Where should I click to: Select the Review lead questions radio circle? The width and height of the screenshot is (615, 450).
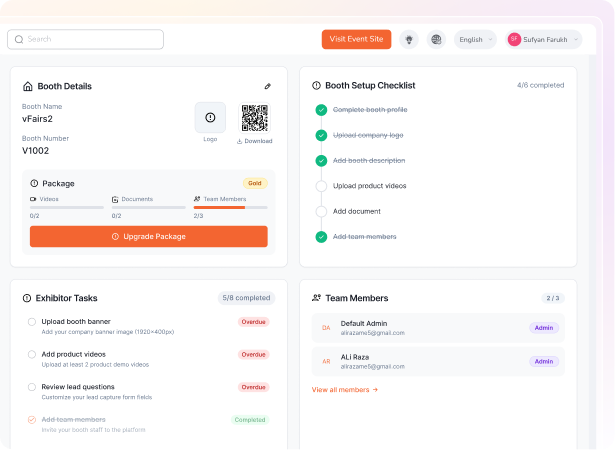coord(32,387)
